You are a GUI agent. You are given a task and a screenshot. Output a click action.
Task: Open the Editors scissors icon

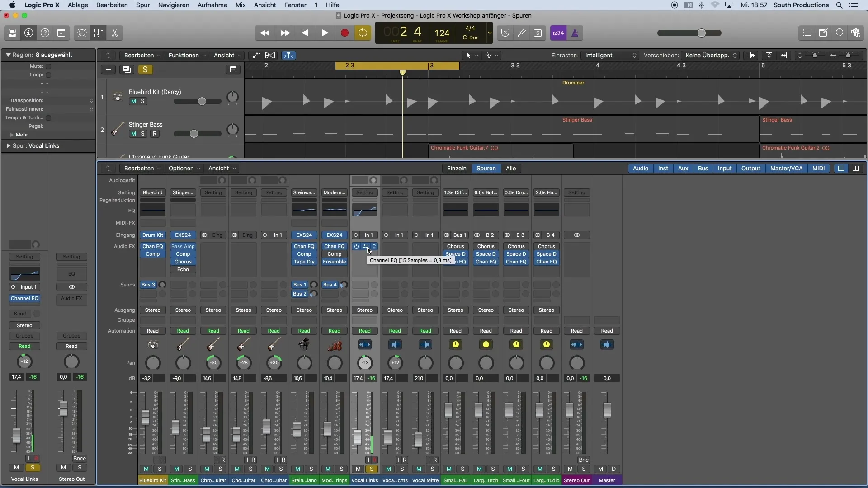tap(114, 33)
